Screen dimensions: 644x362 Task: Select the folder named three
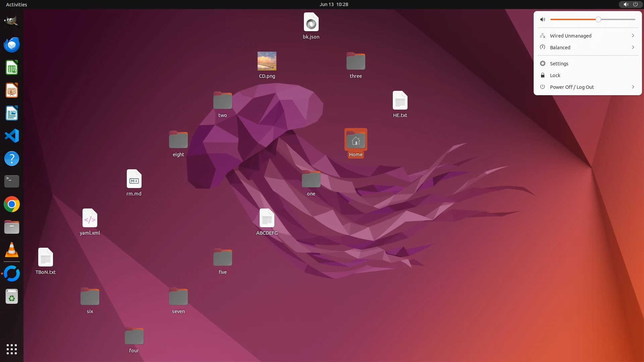(356, 66)
